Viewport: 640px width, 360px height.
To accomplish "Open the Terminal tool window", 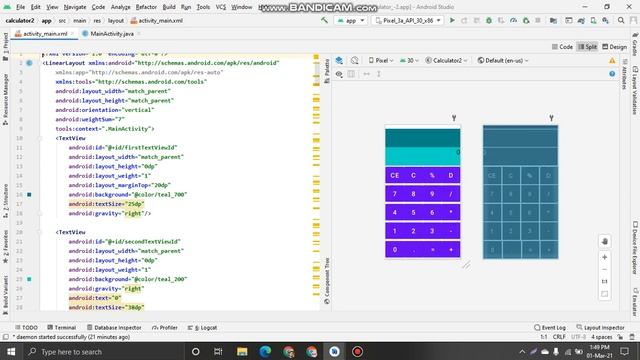I will (x=62, y=328).
